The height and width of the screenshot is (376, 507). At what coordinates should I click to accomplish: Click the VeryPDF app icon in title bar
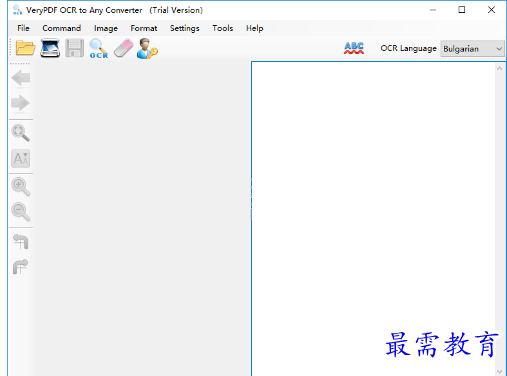point(17,10)
